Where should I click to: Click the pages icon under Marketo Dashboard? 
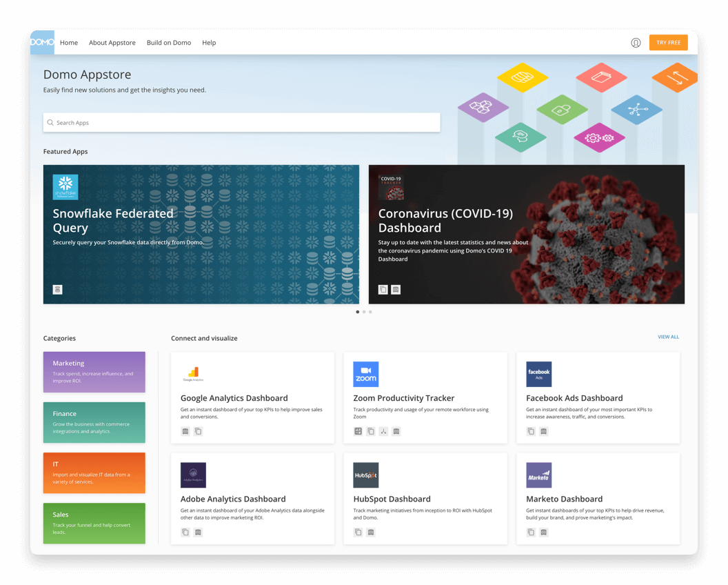pyautogui.click(x=531, y=532)
